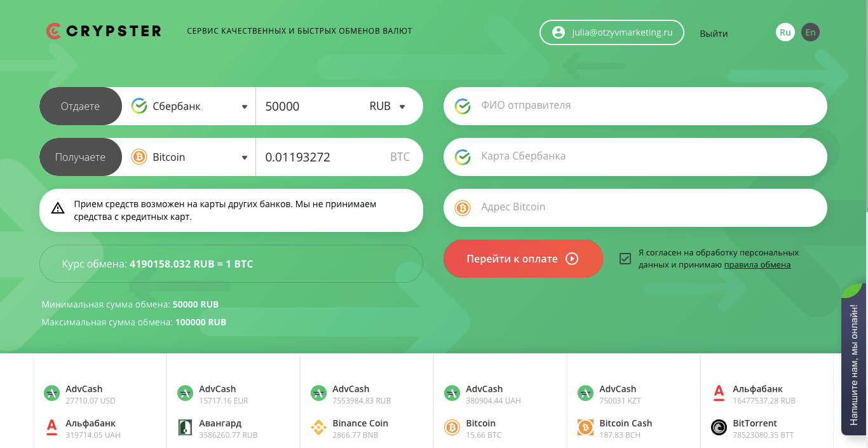Click Sberbank icon in ФИО отправителя field
868x448 pixels.
click(463, 106)
